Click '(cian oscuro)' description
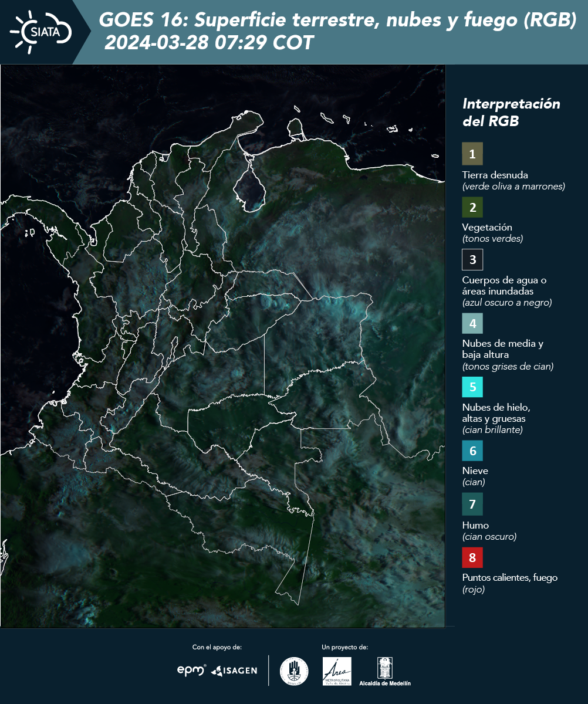The height and width of the screenshot is (704, 588). pos(489,536)
